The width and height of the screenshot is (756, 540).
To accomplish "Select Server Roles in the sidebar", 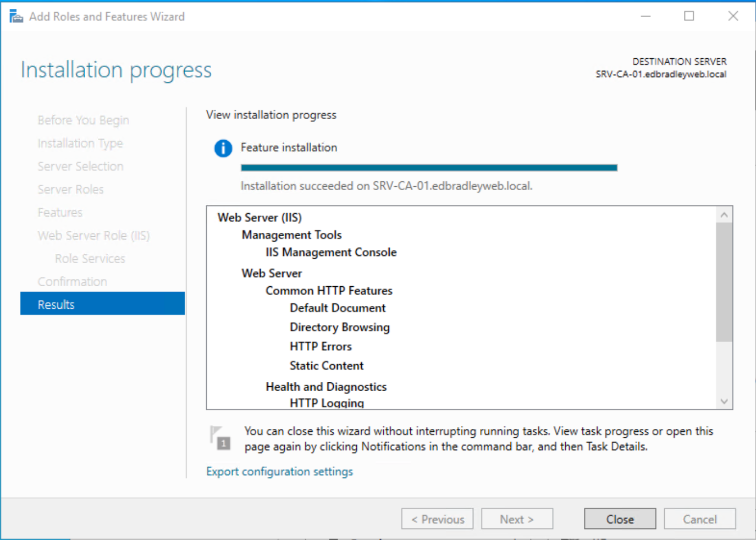I will tap(70, 189).
